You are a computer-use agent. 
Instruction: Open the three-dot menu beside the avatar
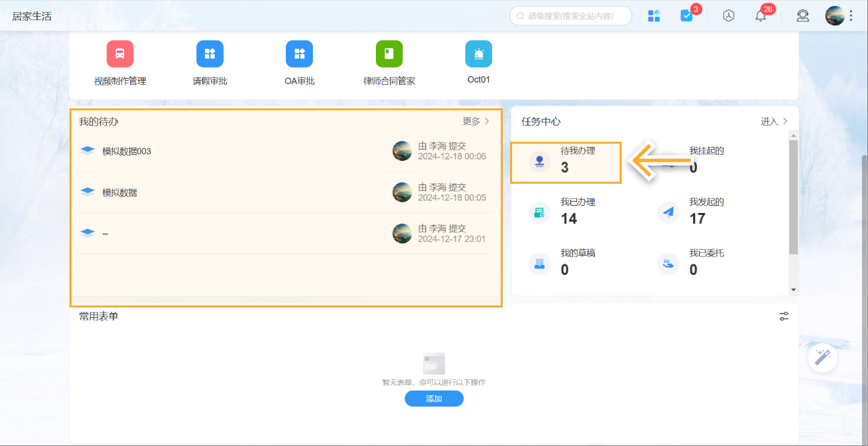coord(851,16)
